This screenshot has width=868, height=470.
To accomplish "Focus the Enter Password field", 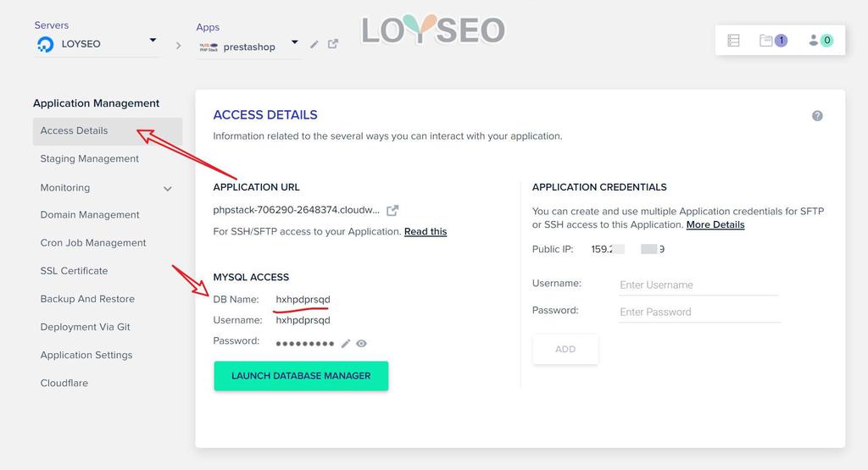I will [x=698, y=312].
